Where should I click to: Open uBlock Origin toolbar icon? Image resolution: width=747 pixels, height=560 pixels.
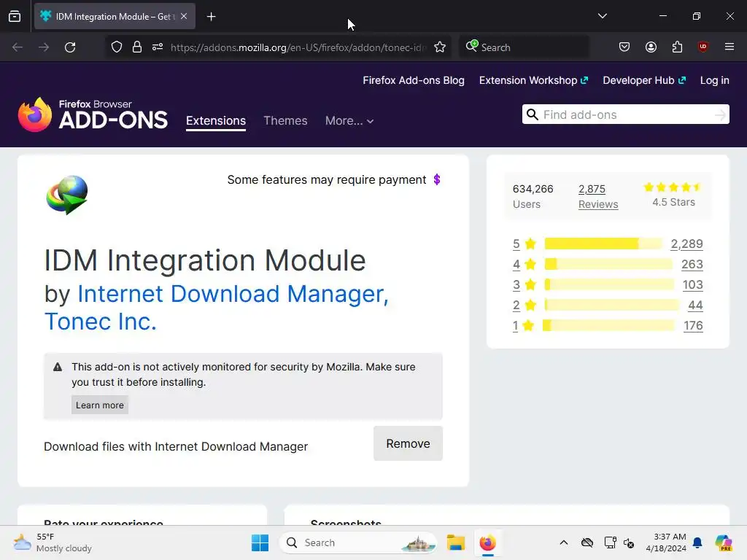[703, 47]
